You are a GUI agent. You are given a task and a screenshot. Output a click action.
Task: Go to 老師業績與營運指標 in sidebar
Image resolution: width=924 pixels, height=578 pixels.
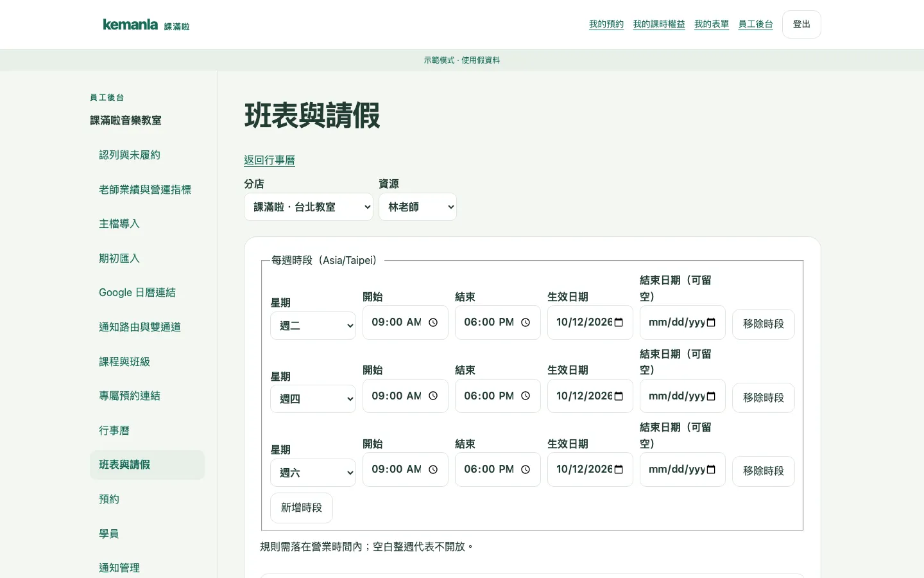point(147,189)
